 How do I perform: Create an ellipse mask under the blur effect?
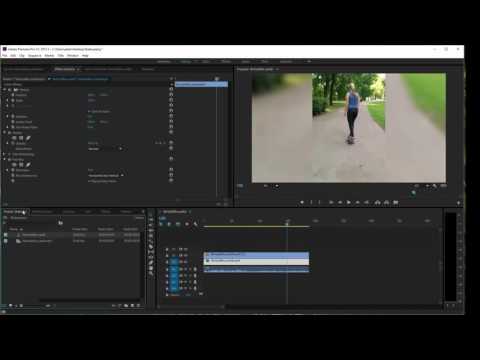[14, 165]
